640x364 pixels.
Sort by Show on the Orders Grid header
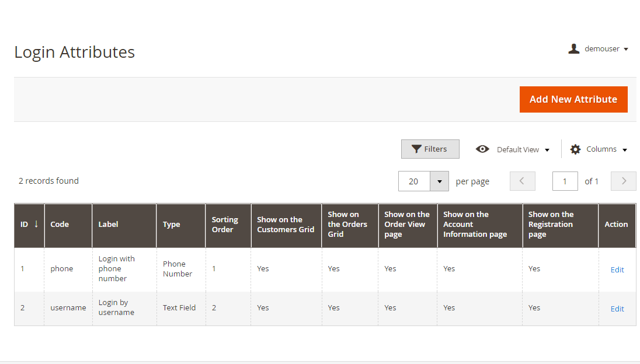[x=350, y=225]
